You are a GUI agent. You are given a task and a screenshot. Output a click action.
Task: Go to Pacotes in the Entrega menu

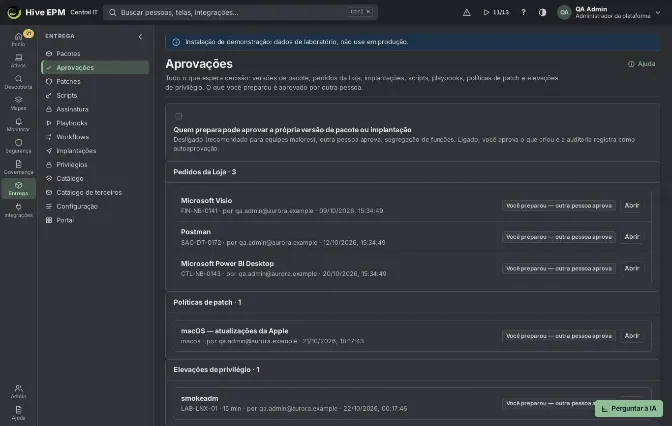pyautogui.click(x=95, y=54)
